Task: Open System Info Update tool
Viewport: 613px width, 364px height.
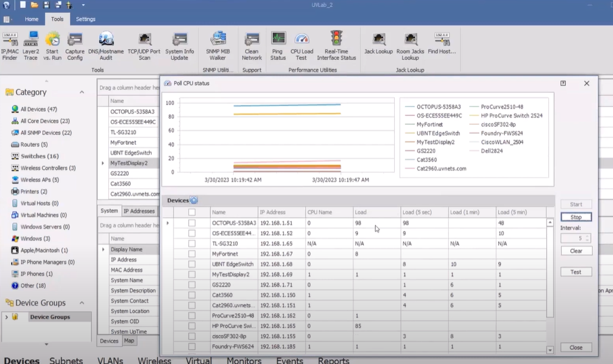Action: point(180,46)
